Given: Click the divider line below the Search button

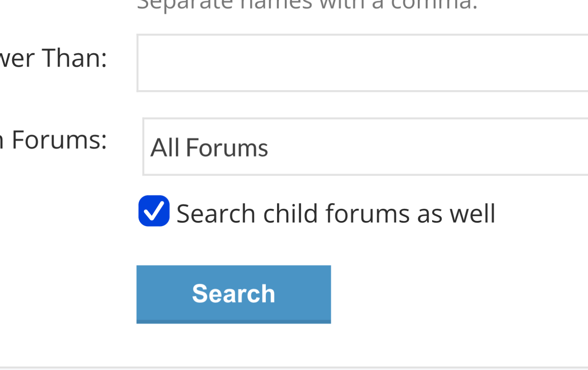Looking at the screenshot, I should click(x=294, y=367).
